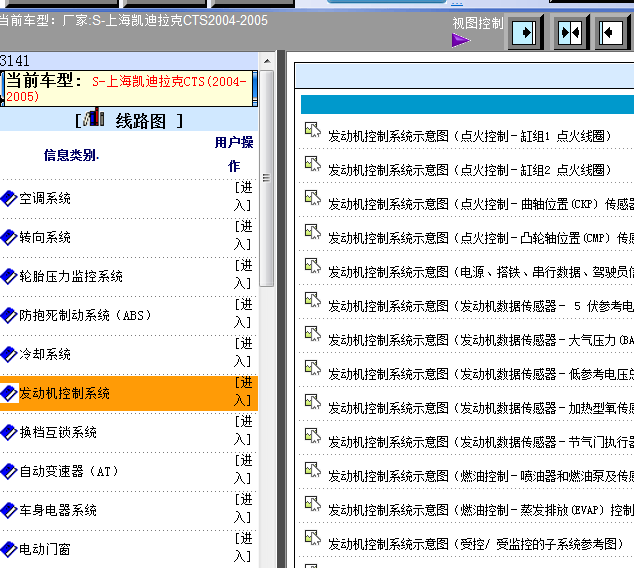The width and height of the screenshot is (634, 568).
Task: Select 防抱死制动系统 (ABS) category text
Action: point(85,315)
